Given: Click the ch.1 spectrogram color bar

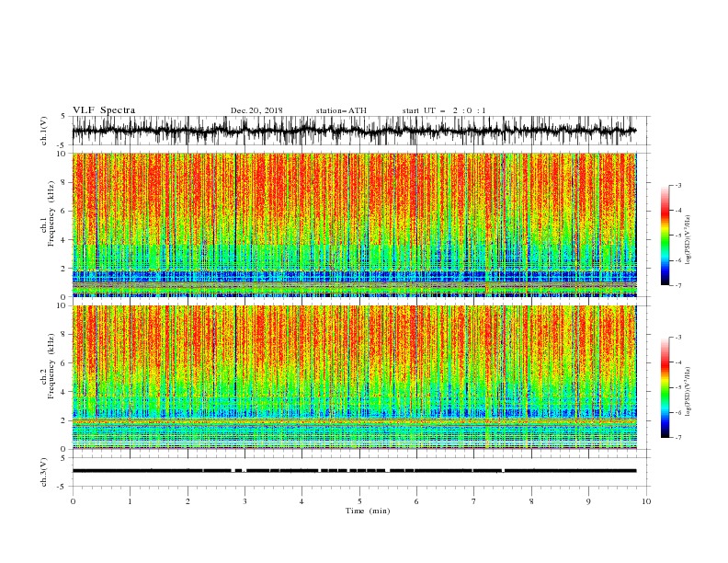Looking at the screenshot, I should [665, 236].
